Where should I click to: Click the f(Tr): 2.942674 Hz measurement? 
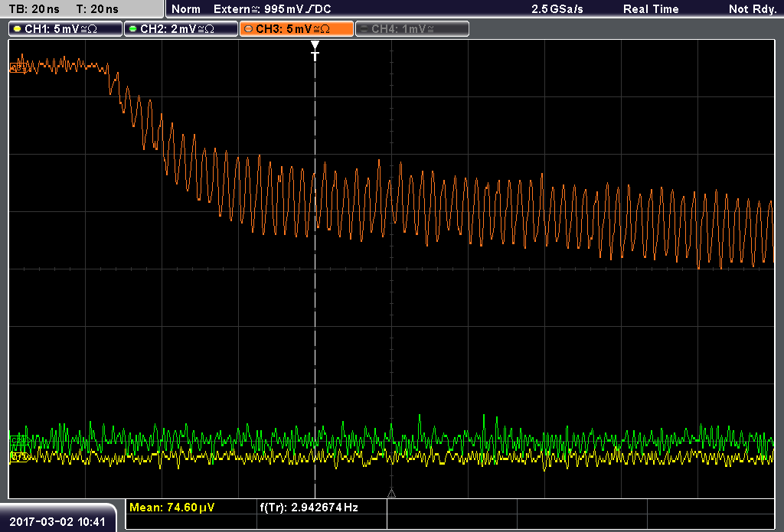[309, 508]
